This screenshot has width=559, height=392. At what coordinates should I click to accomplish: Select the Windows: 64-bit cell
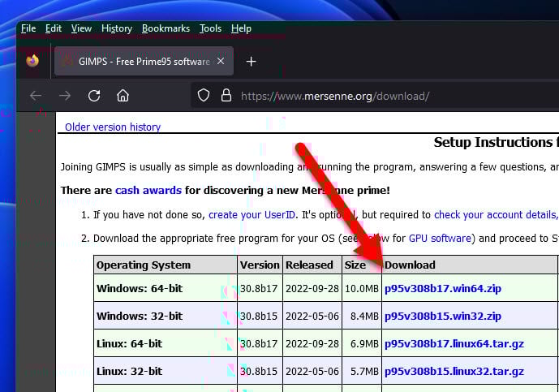166,288
